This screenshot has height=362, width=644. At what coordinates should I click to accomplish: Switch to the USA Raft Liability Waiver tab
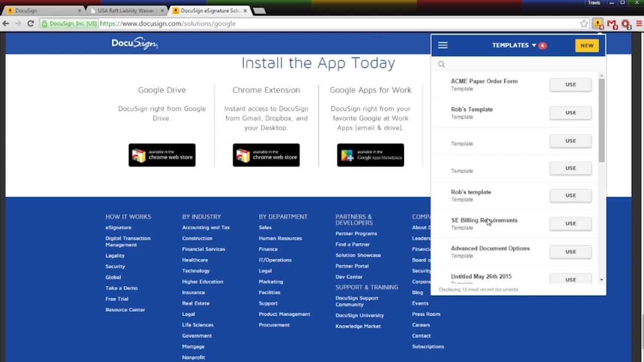tap(127, 11)
